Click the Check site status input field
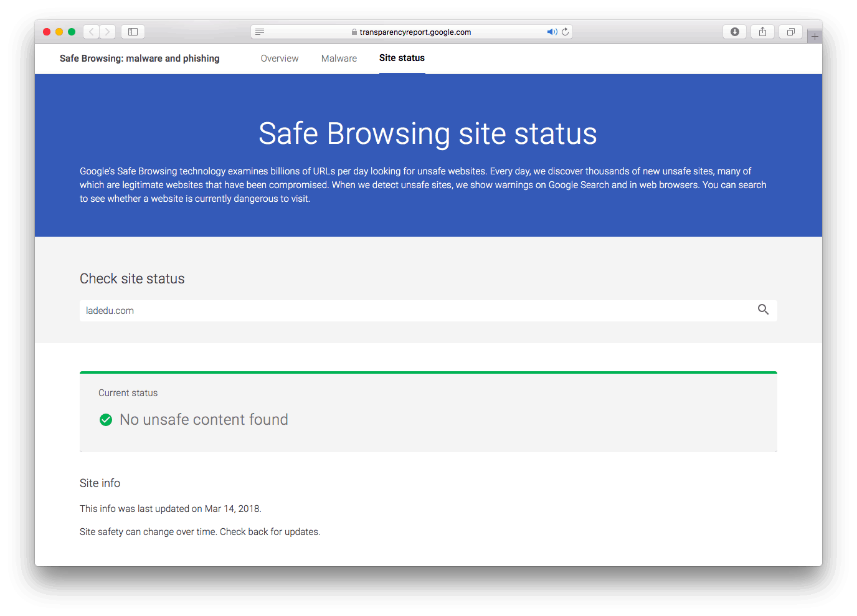This screenshot has height=616, width=857. click(429, 311)
